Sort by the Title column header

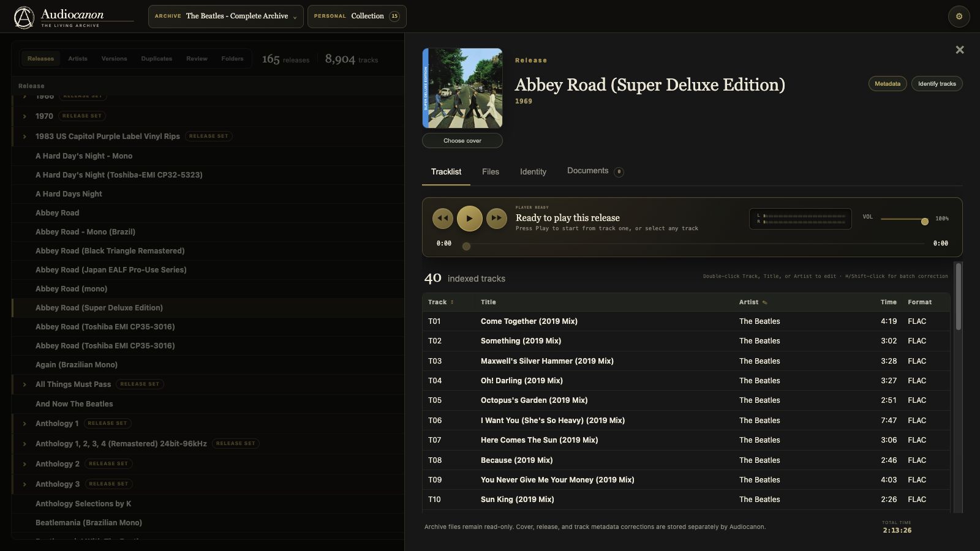point(488,302)
